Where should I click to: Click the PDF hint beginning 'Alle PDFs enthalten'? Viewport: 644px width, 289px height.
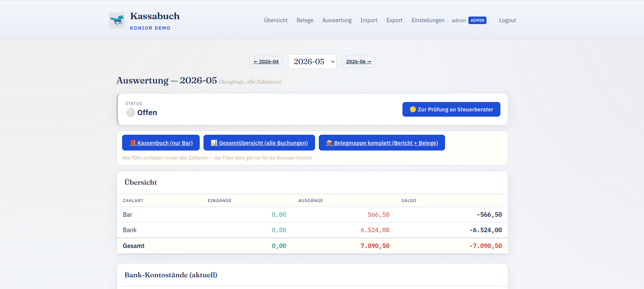(217, 158)
